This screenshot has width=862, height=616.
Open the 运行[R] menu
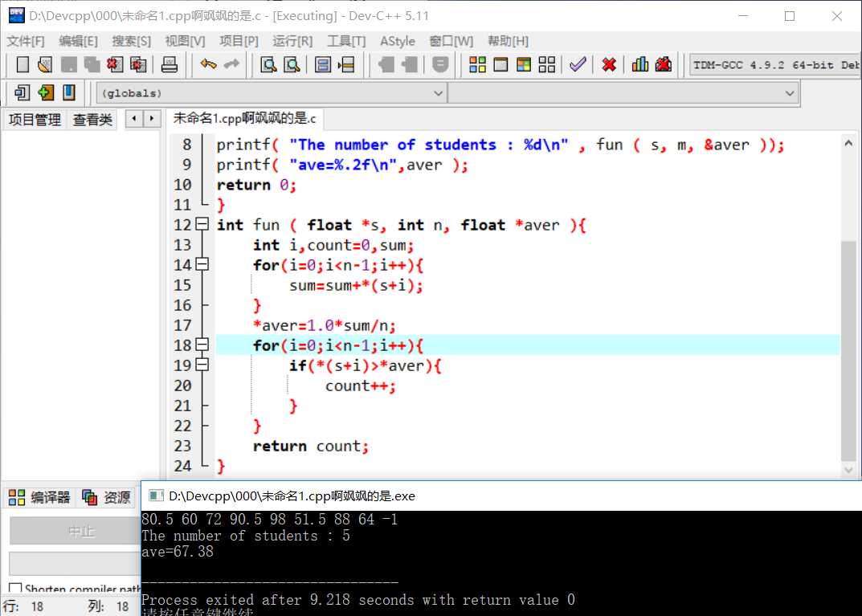coord(292,41)
